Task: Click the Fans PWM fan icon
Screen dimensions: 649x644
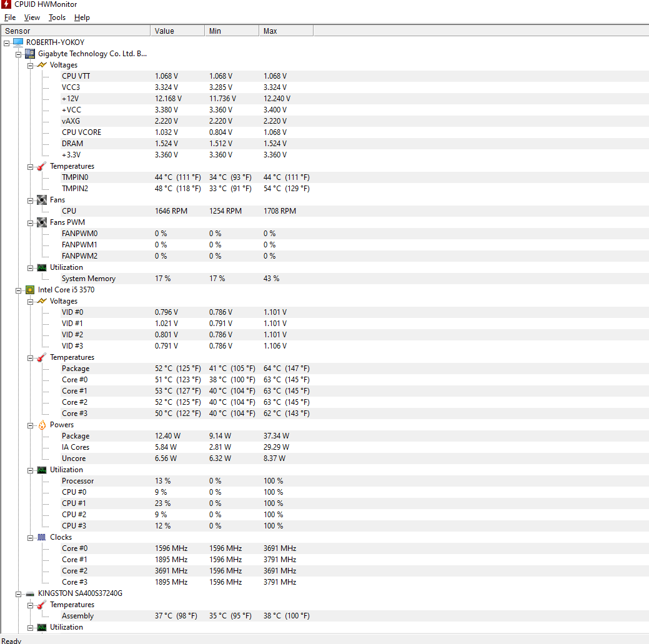Action: pos(42,222)
